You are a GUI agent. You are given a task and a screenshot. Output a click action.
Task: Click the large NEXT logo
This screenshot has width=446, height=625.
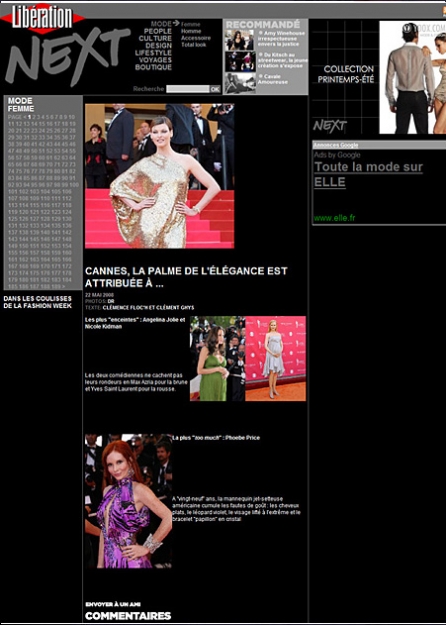(66, 58)
